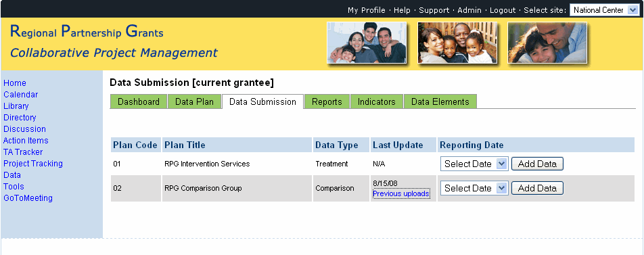Click the first family photo in banner
Image resolution: width=644 pixels, height=255 pixels.
click(x=367, y=43)
